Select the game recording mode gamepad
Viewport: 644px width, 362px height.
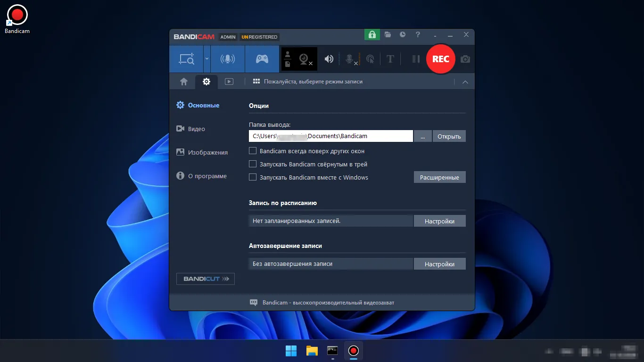(262, 59)
